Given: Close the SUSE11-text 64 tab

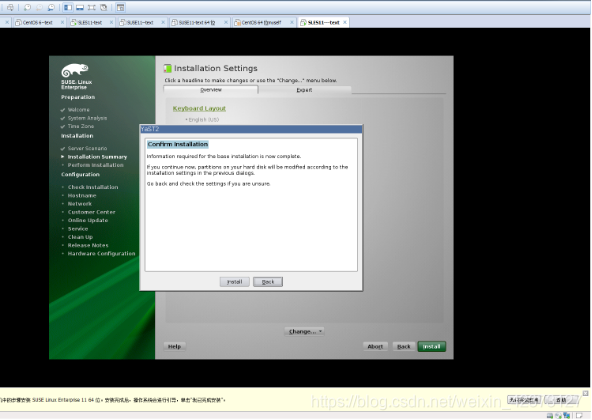Looking at the screenshot, I should click(226, 22).
